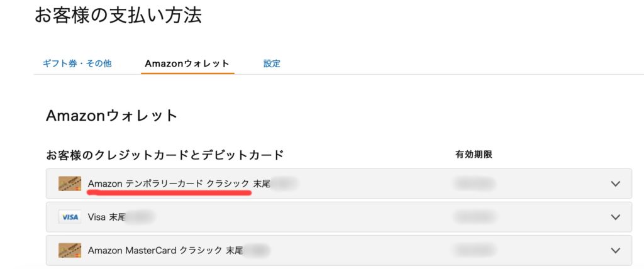This screenshot has height=269, width=644.
Task: Click the Visa logo icon
Action: (x=69, y=217)
